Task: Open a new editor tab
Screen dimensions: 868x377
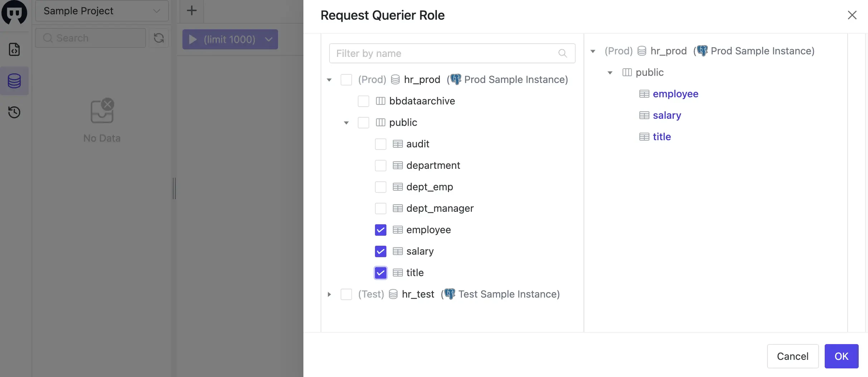Action: coord(192,10)
